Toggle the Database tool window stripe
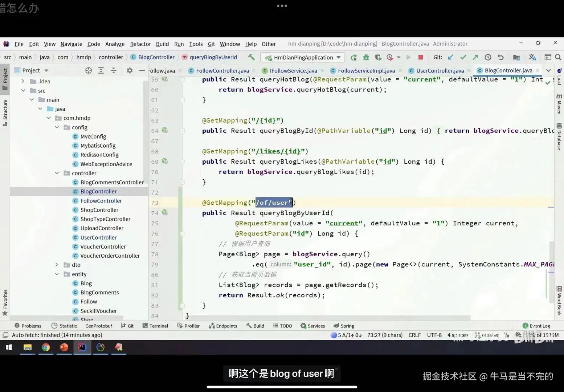Image resolution: width=564 pixels, height=392 pixels. tap(559, 136)
